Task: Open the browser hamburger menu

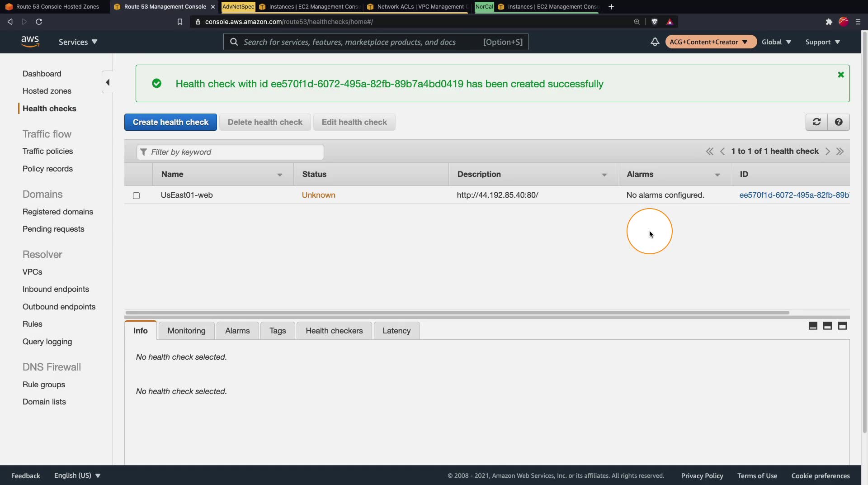Action: (x=858, y=22)
